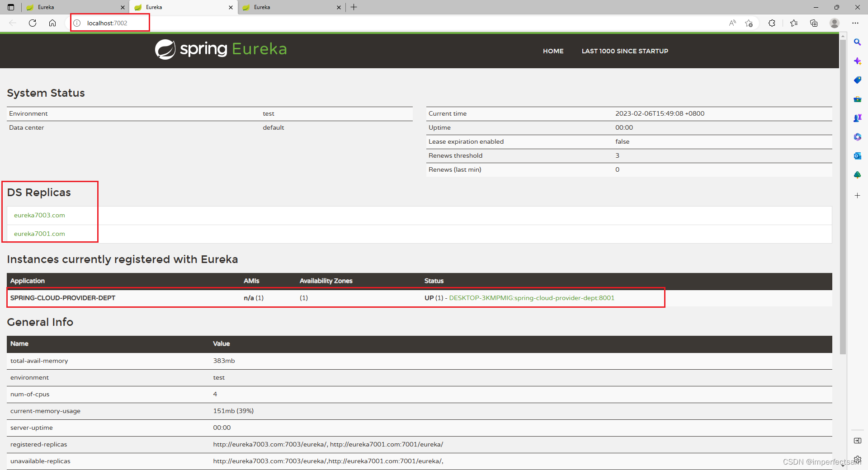The image size is (868, 470).
Task: Open the sidebar Tools briefcase icon
Action: click(x=857, y=99)
